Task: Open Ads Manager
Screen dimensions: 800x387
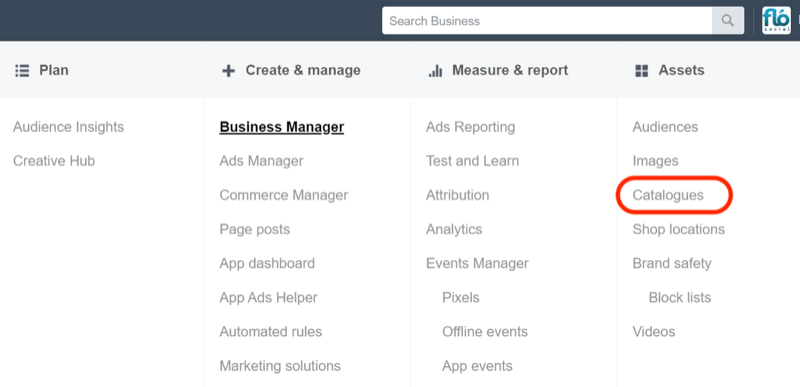Action: click(261, 161)
